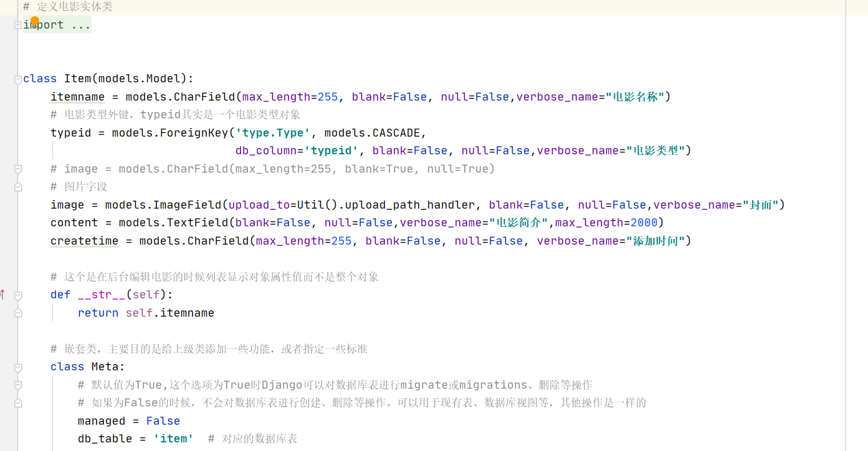Click the top comment '# 定义电影实体类'
This screenshot has width=868, height=451.
pos(68,7)
